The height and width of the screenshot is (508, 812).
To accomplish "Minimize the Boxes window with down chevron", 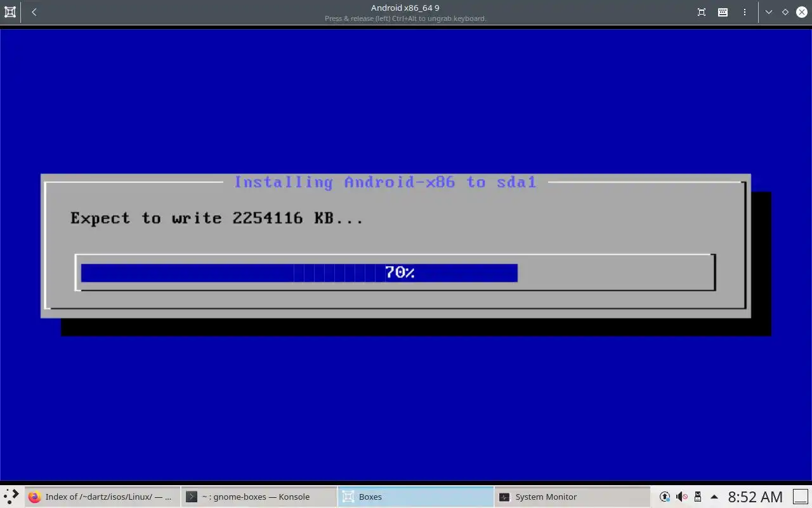I will 769,12.
